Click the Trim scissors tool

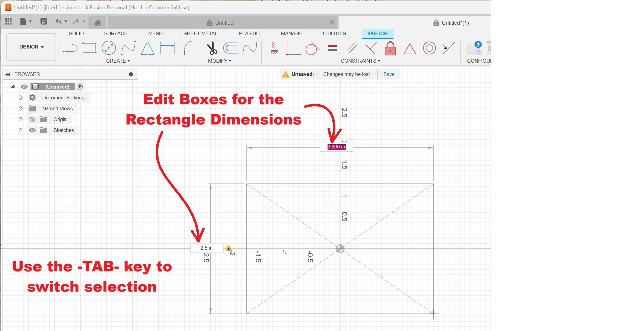(212, 48)
